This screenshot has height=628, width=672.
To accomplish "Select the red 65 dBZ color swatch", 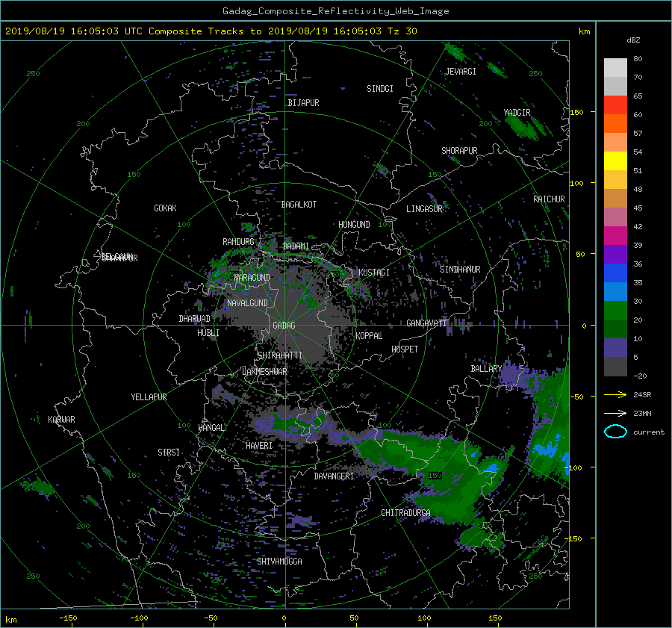I will pos(615,105).
